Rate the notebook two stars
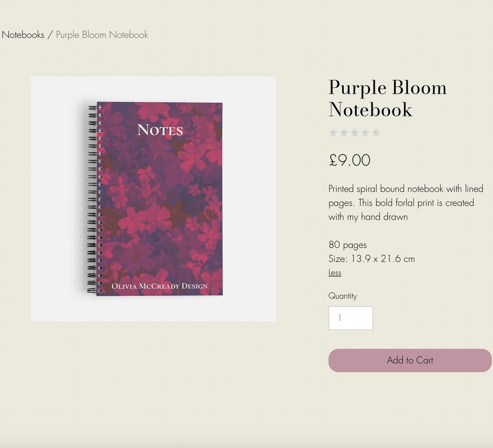Screen dimensions: 493x448 [x=344, y=133]
